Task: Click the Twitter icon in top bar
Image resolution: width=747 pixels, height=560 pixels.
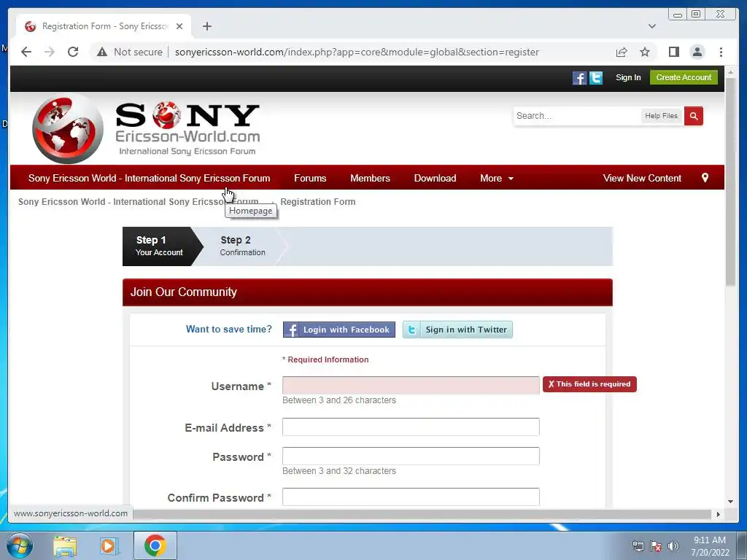Action: pos(596,77)
